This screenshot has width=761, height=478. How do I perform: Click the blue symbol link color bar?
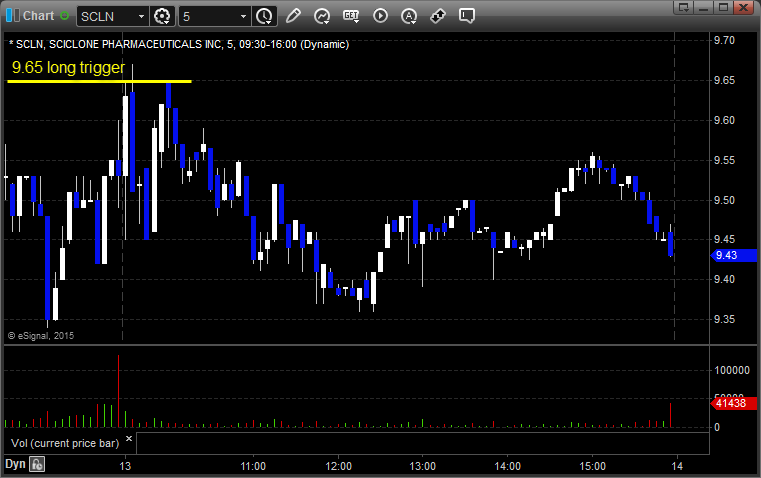(9, 16)
